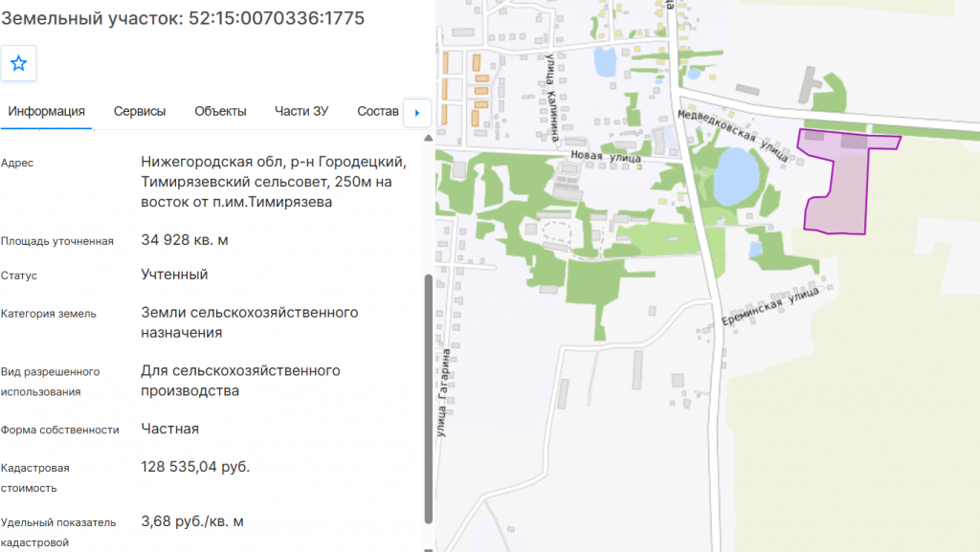Viewport: 980px width, 552px height.
Task: Click the info panel scrollbar thumb
Action: 428,398
